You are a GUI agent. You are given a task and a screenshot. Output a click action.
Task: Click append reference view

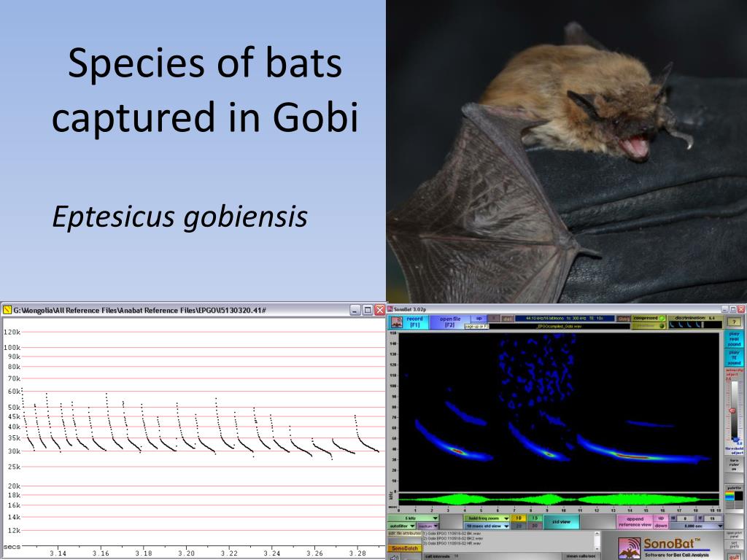click(x=635, y=522)
